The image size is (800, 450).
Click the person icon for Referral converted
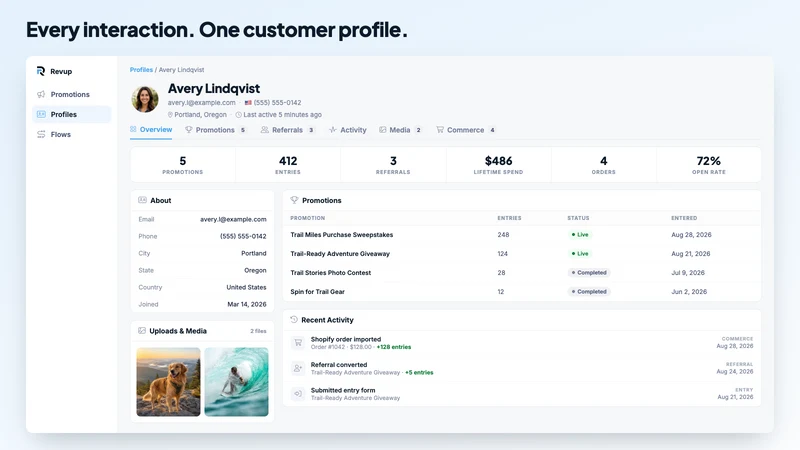tap(298, 368)
